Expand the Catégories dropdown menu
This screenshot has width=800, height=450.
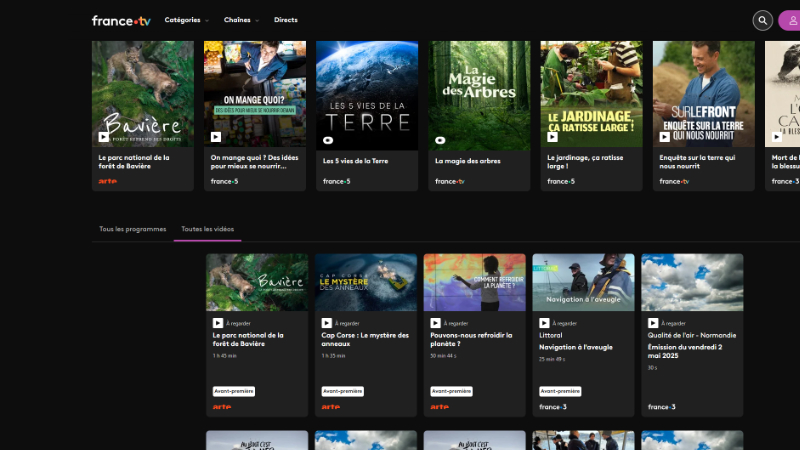pyautogui.click(x=187, y=20)
